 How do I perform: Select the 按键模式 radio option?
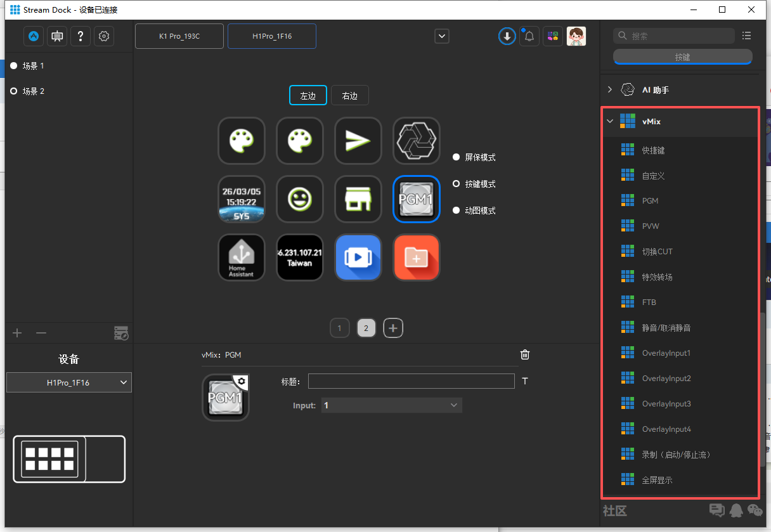coord(456,184)
